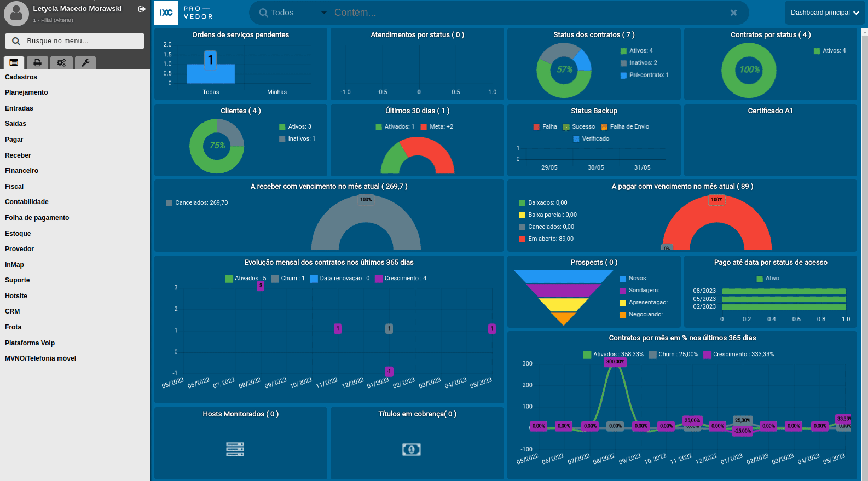The height and width of the screenshot is (481, 868).
Task: Expand the Todos search filter dropdown
Action: coord(293,13)
